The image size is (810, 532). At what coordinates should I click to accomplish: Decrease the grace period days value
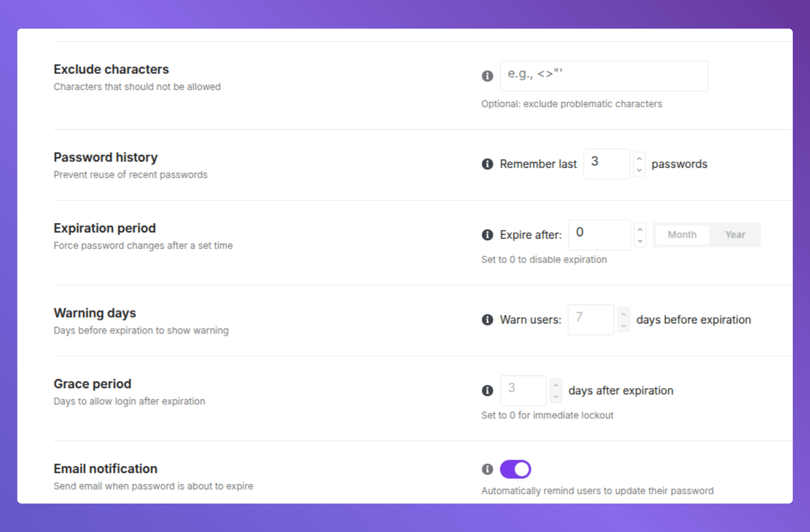click(556, 396)
